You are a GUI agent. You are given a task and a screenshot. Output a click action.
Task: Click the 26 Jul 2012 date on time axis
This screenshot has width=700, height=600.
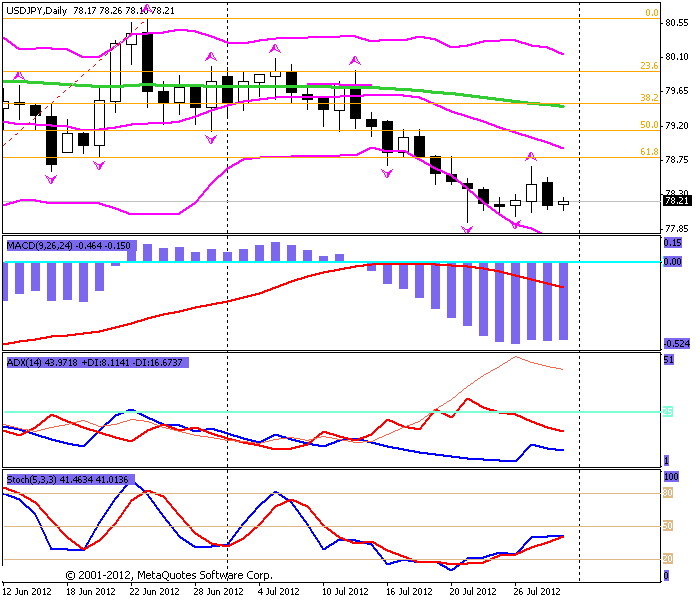point(537,592)
